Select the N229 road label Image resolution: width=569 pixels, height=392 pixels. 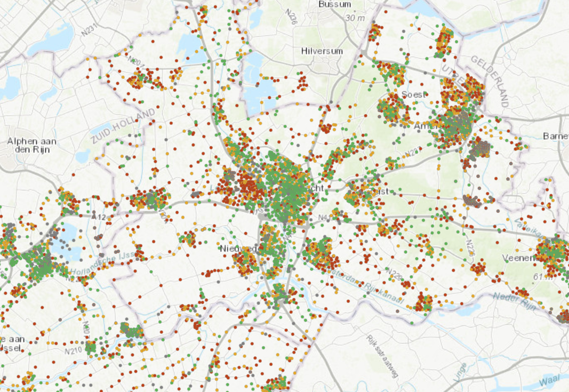tap(393, 274)
